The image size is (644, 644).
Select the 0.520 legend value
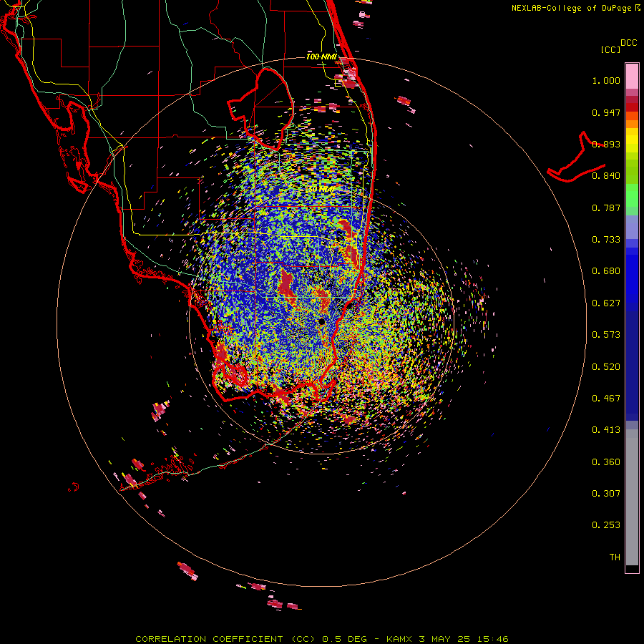coord(606,367)
